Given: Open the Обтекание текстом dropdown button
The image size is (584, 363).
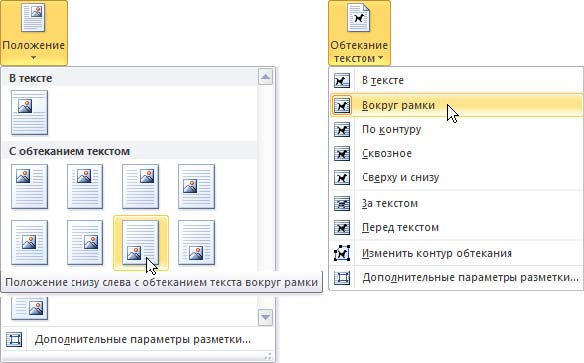Looking at the screenshot, I should [x=359, y=33].
